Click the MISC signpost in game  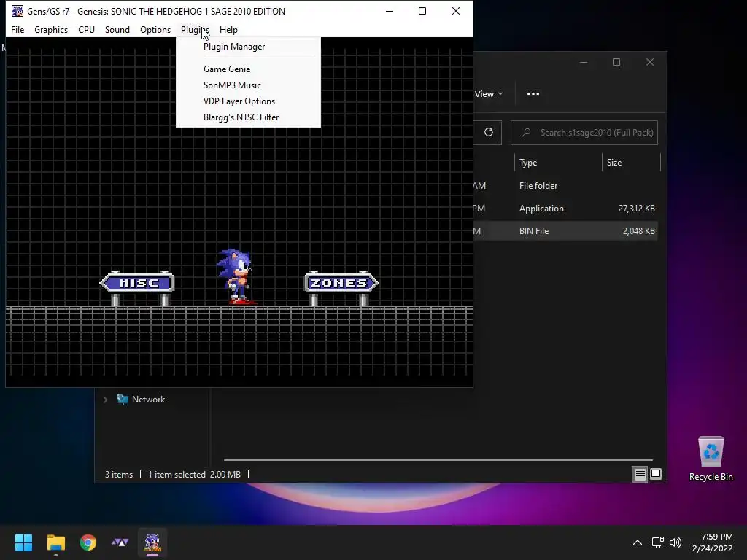click(137, 287)
